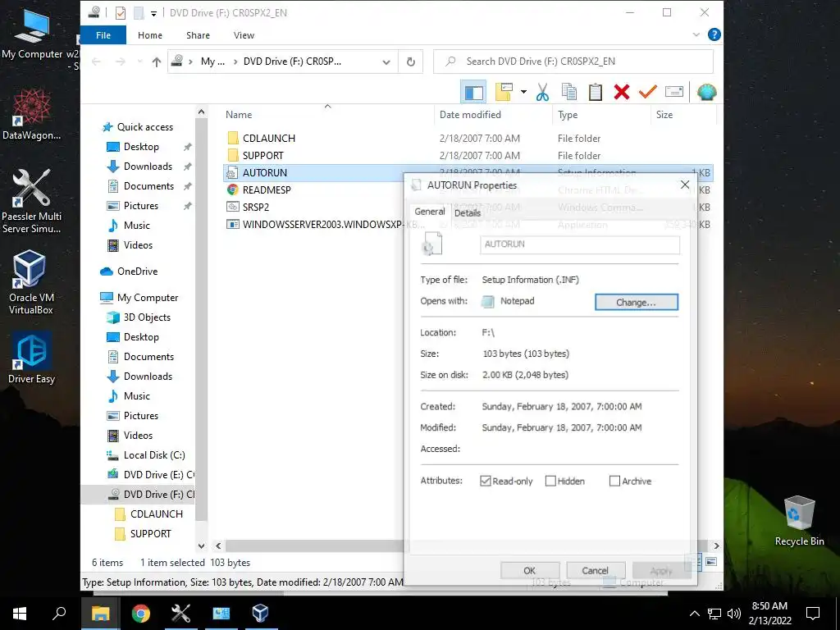This screenshot has width=840, height=630.
Task: Click the AUTORUN filename field
Action: point(580,244)
